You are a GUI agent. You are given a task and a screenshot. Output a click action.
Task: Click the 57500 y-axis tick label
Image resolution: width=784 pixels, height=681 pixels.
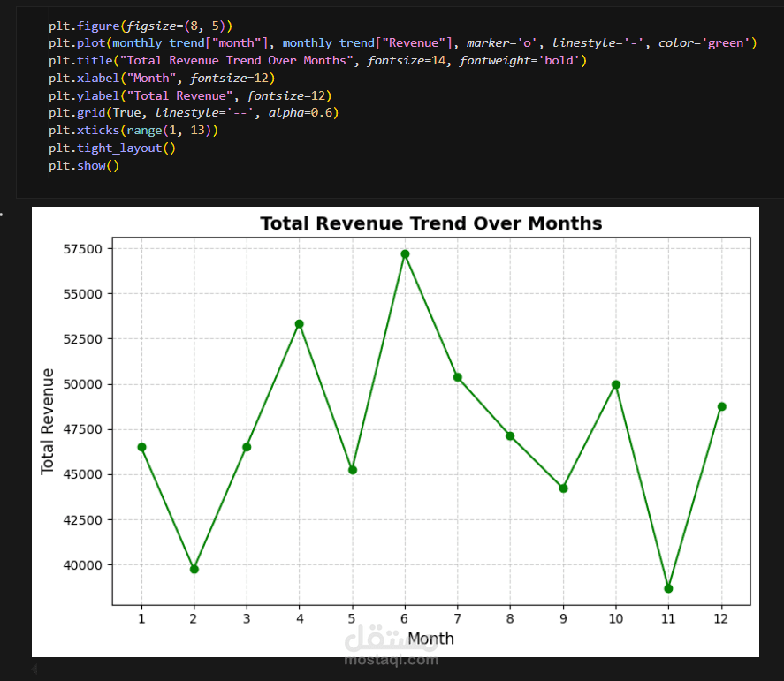click(x=82, y=249)
